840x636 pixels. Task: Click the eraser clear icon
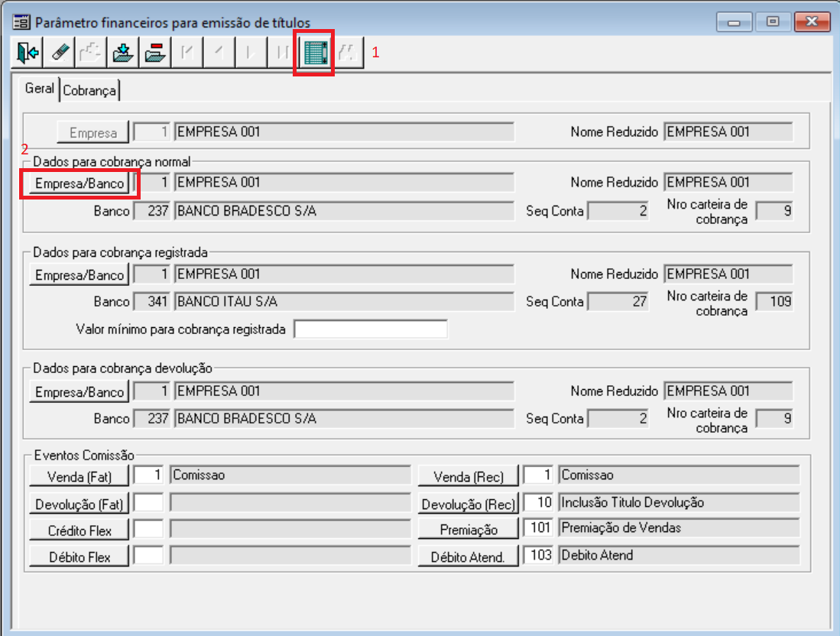pos(59,53)
